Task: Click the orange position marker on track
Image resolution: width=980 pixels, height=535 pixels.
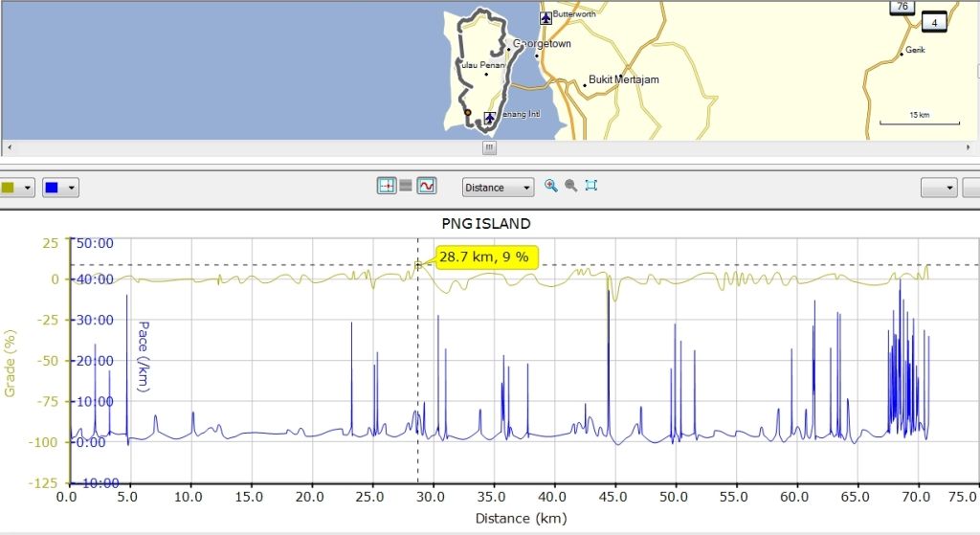Action: pyautogui.click(x=467, y=113)
